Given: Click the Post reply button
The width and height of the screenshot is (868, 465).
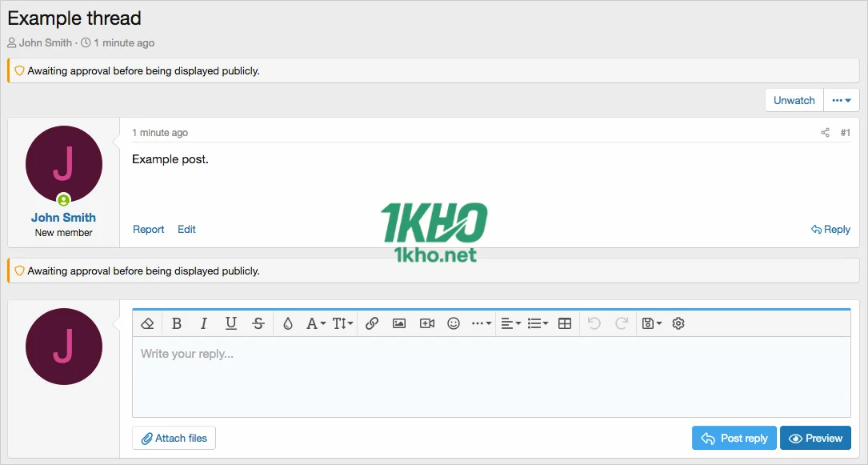Looking at the screenshot, I should (x=734, y=438).
